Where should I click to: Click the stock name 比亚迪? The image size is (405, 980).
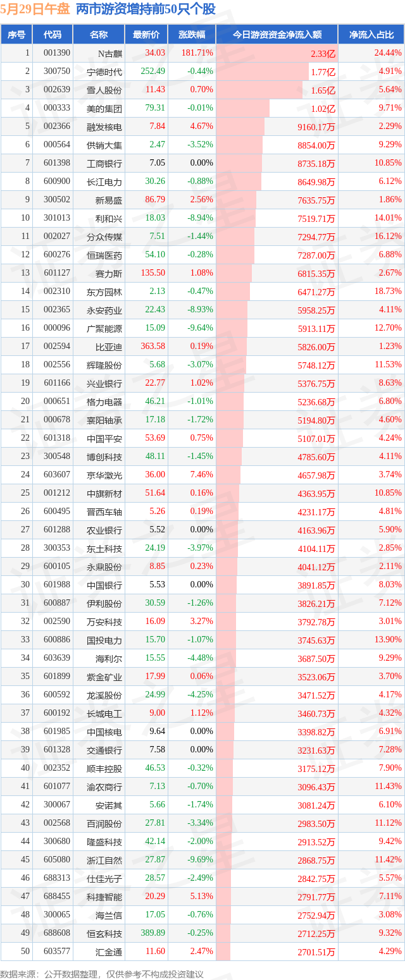[109, 347]
